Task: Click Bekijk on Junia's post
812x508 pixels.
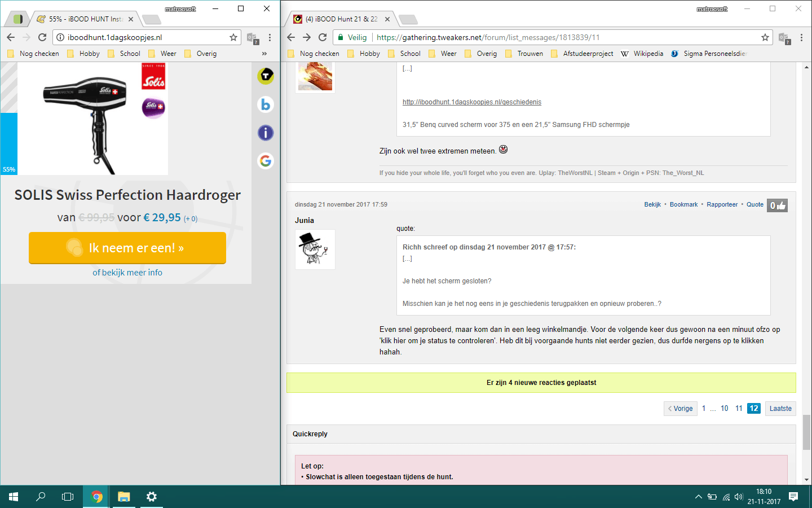Action: (652, 204)
